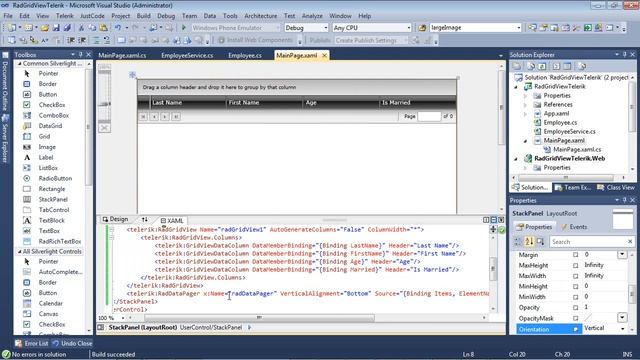Pick the CheckBox control in Common Silverlight group

(x=52, y=105)
